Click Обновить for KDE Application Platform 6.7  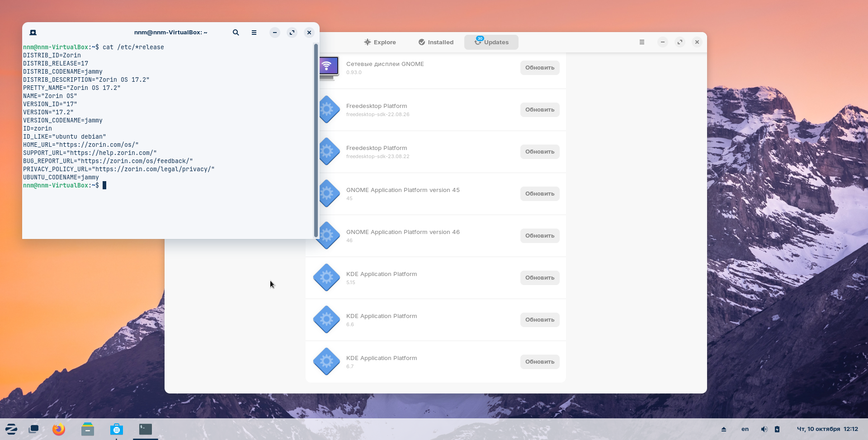pyautogui.click(x=540, y=362)
